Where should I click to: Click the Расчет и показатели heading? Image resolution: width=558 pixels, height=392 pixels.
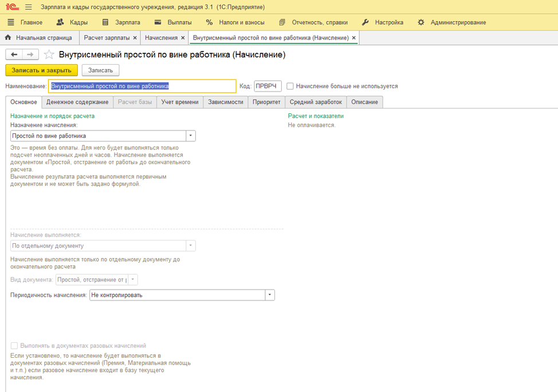tap(316, 116)
